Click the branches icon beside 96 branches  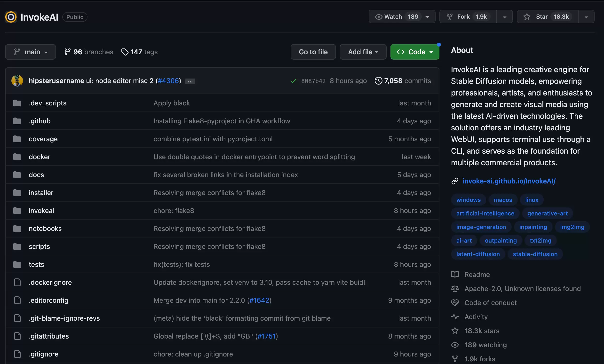[67, 52]
